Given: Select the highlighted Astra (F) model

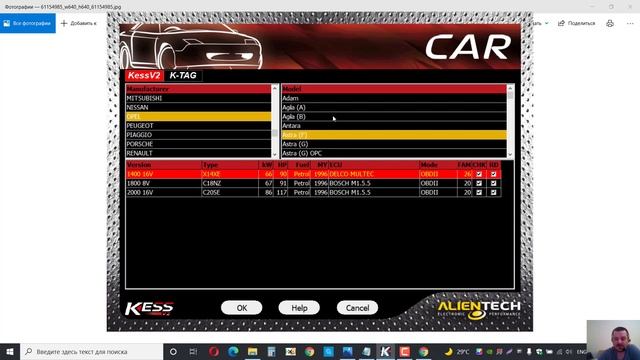Looking at the screenshot, I should tap(394, 135).
